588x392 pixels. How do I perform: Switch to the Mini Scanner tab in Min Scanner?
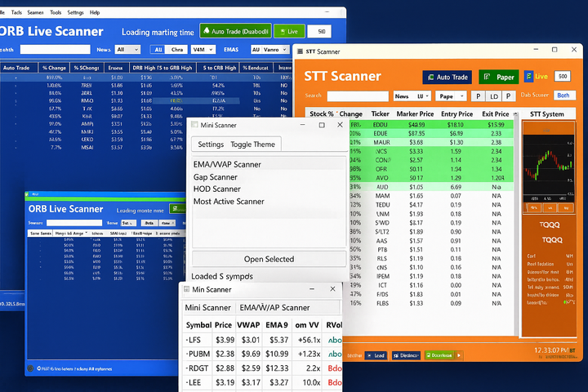pyautogui.click(x=207, y=308)
